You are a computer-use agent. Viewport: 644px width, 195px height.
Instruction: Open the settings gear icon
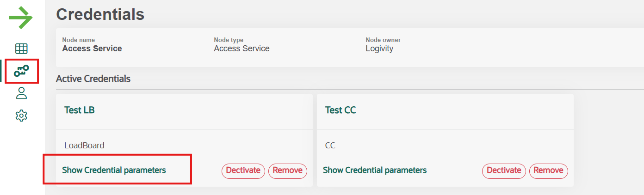(21, 116)
